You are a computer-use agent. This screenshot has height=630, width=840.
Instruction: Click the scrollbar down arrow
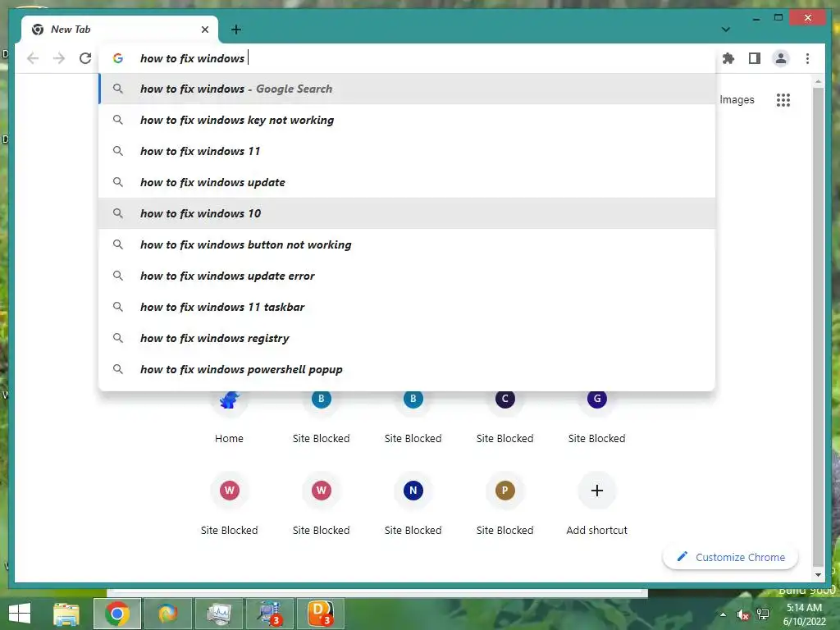tap(818, 575)
